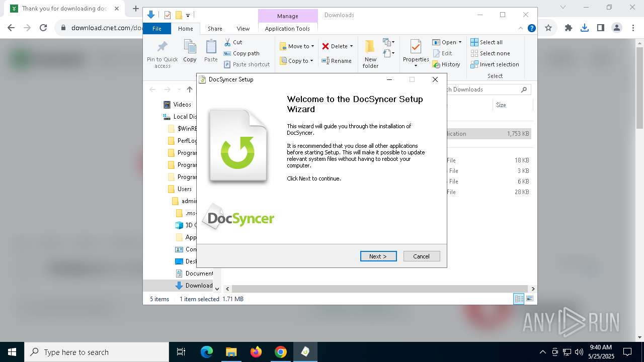Open Microsoft Edge from taskbar
The image size is (644, 362).
point(207,352)
